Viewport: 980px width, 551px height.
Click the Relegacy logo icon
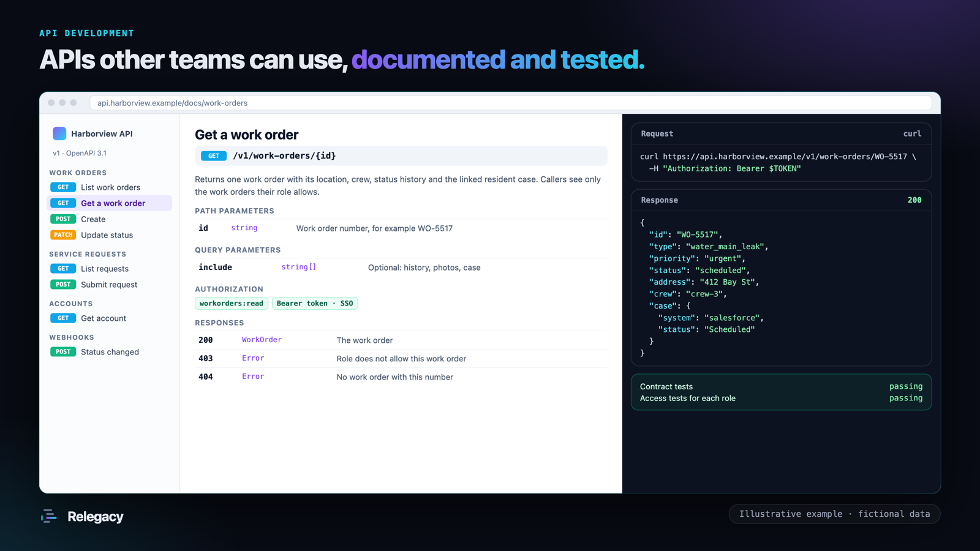49,516
